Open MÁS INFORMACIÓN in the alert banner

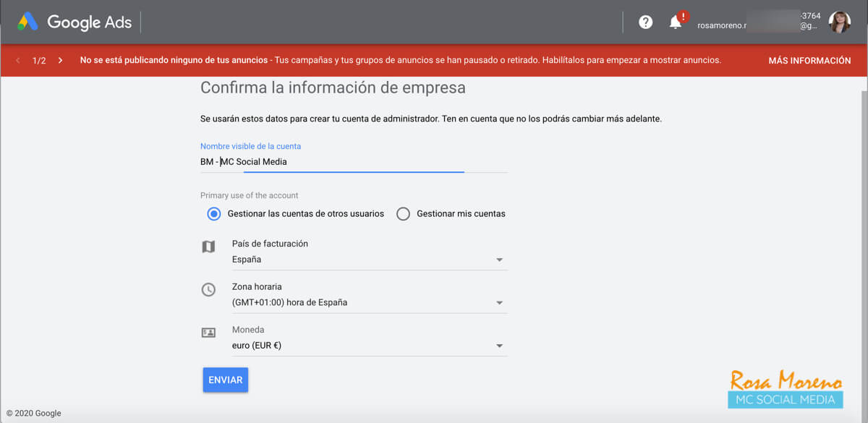[x=810, y=60]
